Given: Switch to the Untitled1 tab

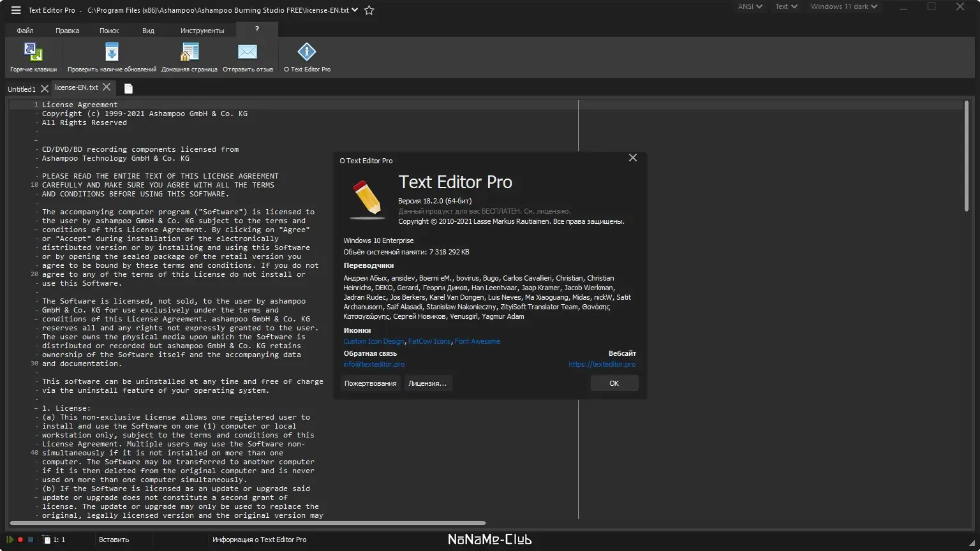Looking at the screenshot, I should [22, 89].
